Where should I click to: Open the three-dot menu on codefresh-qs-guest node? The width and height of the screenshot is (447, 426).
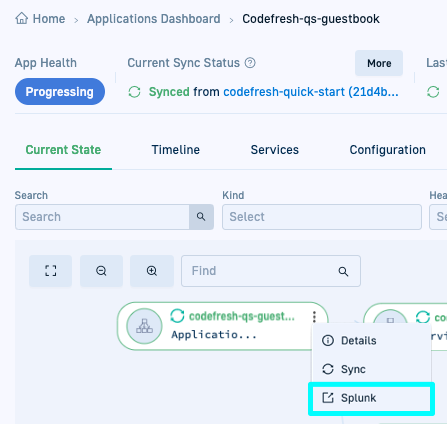[x=314, y=316]
